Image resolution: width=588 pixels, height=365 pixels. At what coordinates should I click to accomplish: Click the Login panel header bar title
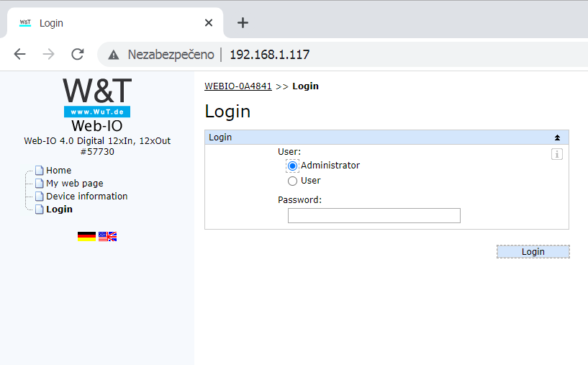click(220, 138)
